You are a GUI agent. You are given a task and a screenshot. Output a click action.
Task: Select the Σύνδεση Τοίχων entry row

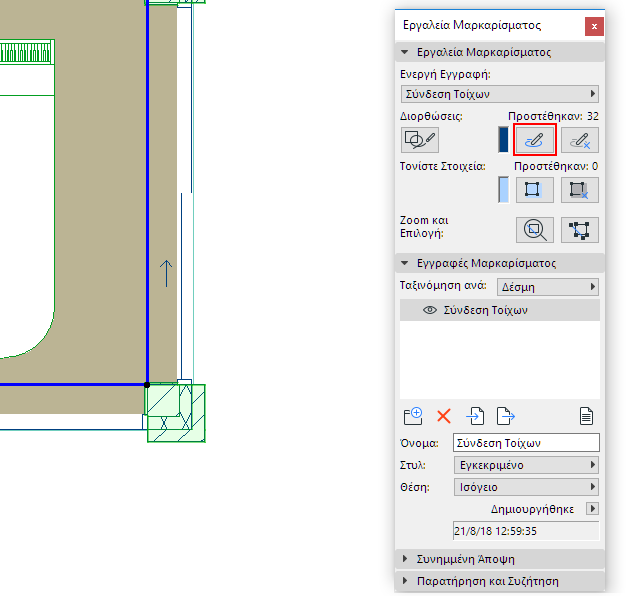tap(500, 310)
